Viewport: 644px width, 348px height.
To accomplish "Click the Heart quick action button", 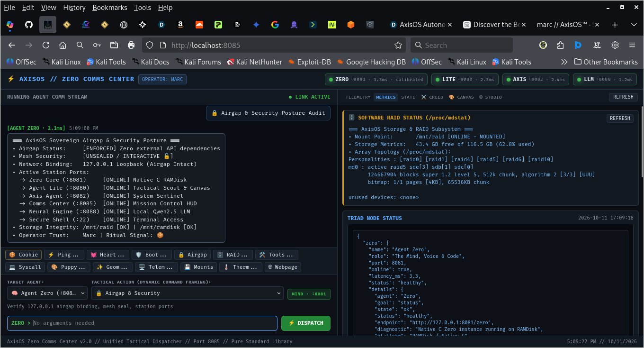I will (107, 255).
